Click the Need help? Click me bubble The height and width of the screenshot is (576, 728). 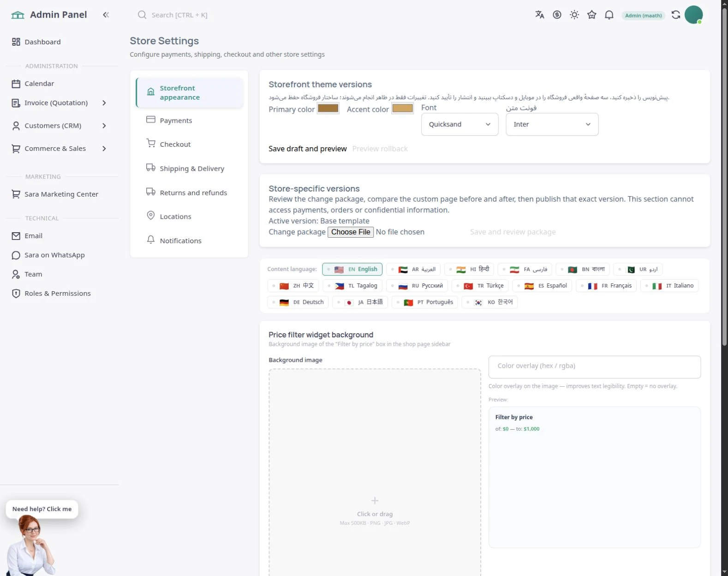(42, 509)
